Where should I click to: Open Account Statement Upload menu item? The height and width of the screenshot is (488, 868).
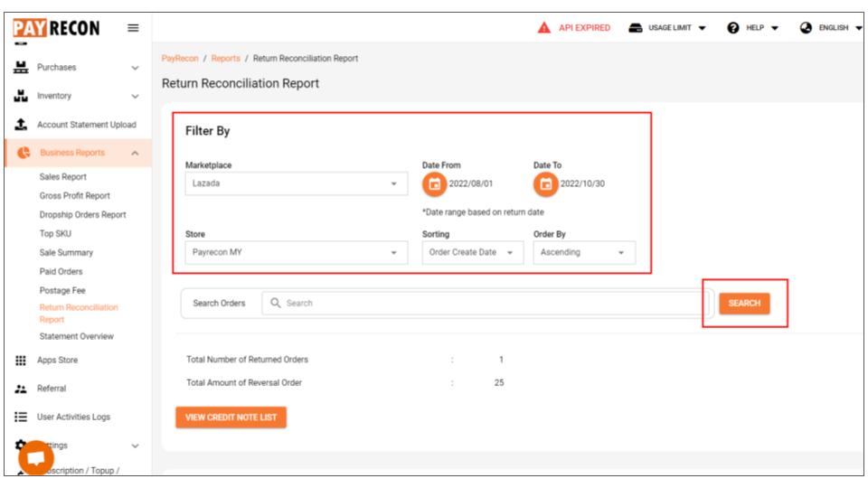[x=87, y=125]
